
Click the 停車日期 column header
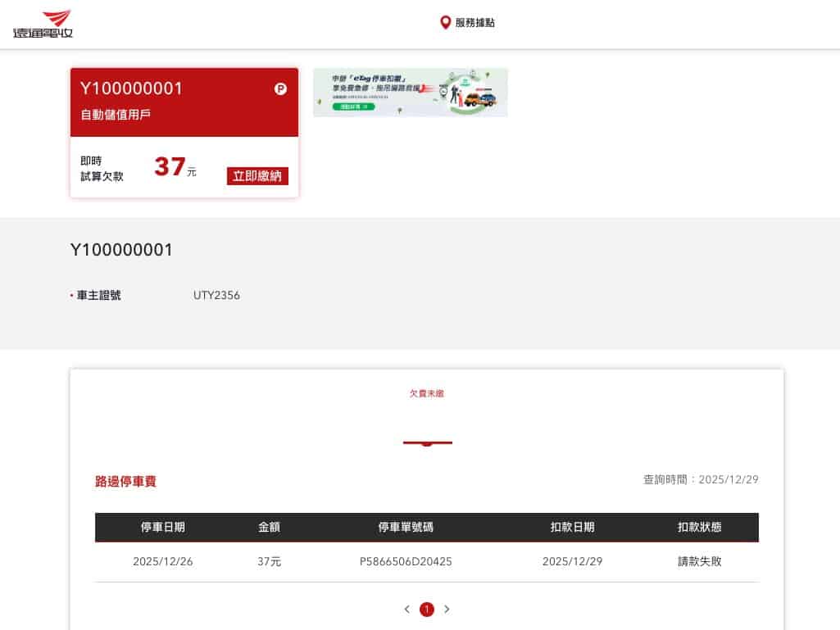coord(162,527)
